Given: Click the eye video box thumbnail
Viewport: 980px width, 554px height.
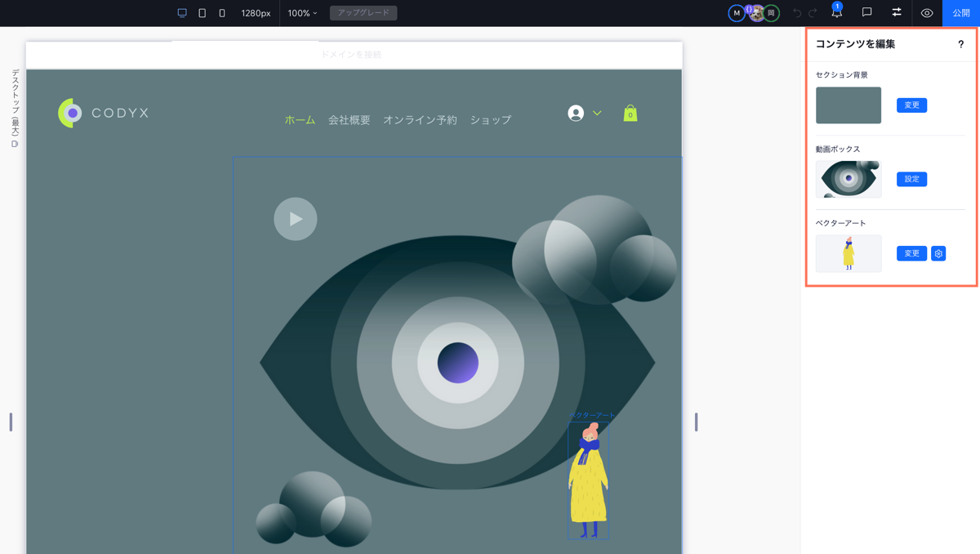Looking at the screenshot, I should click(x=849, y=179).
